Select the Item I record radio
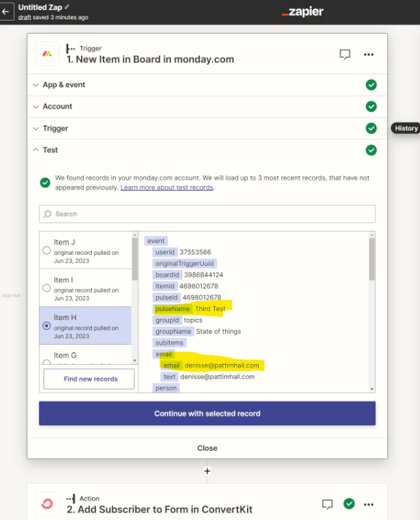Viewport: 420px width, 520px height. point(47,288)
